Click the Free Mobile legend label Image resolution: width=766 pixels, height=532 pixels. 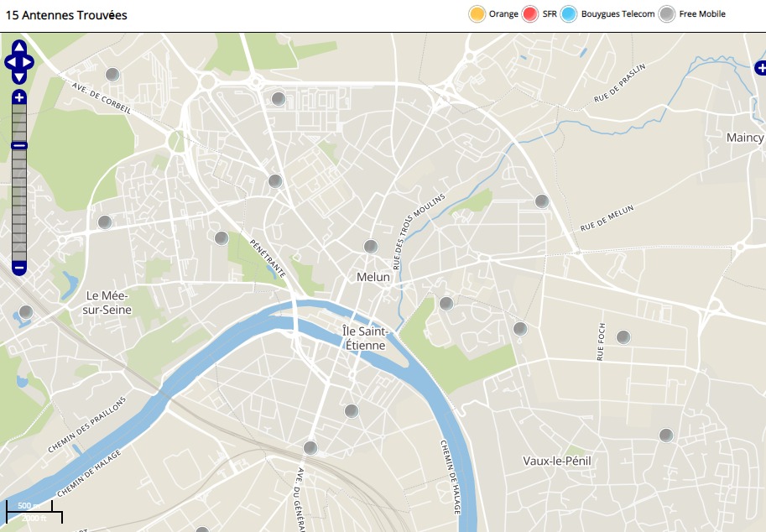(702, 14)
